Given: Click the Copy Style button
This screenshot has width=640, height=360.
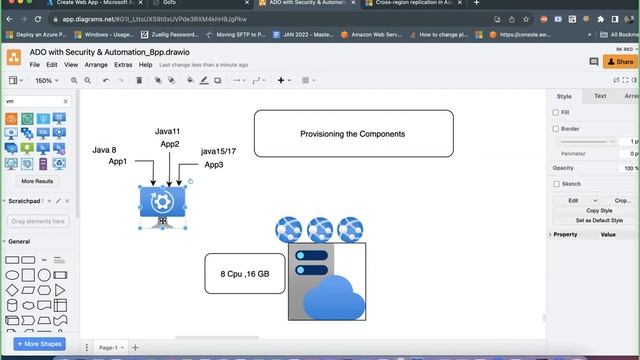Looking at the screenshot, I should (x=599, y=211).
